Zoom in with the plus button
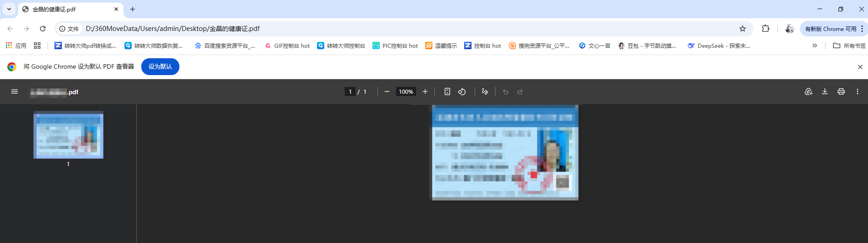 (x=425, y=91)
